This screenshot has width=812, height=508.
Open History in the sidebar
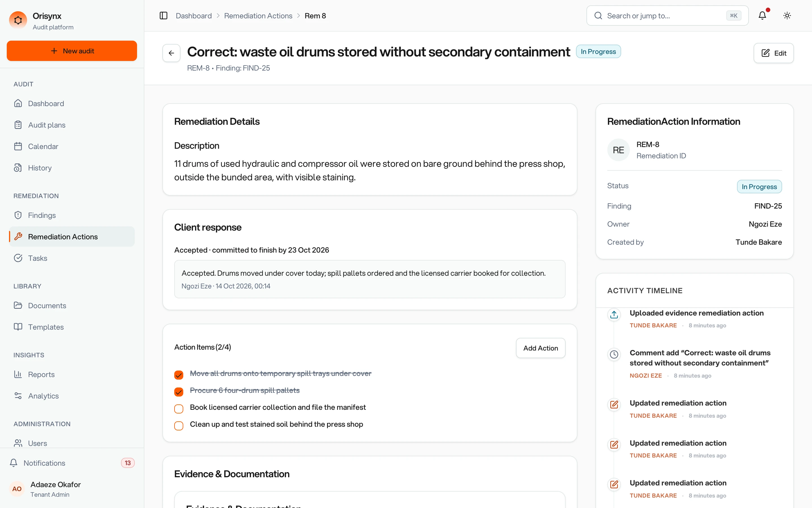point(72,168)
